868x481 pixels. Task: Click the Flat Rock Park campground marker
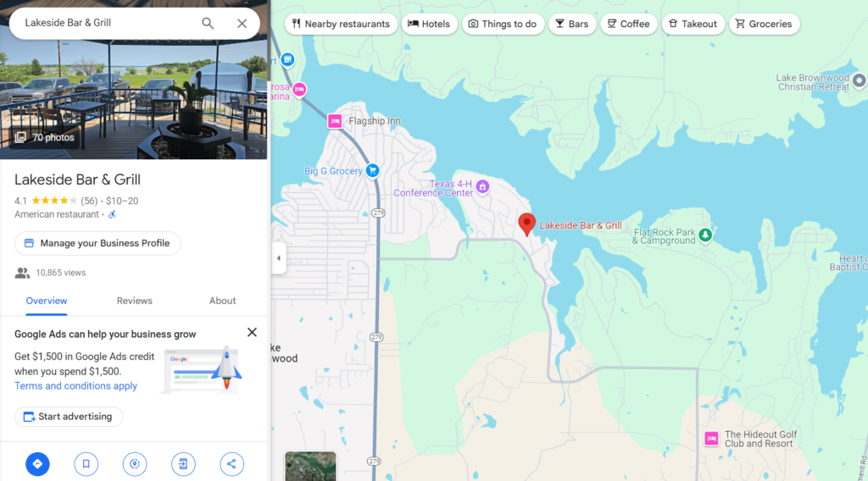point(704,235)
